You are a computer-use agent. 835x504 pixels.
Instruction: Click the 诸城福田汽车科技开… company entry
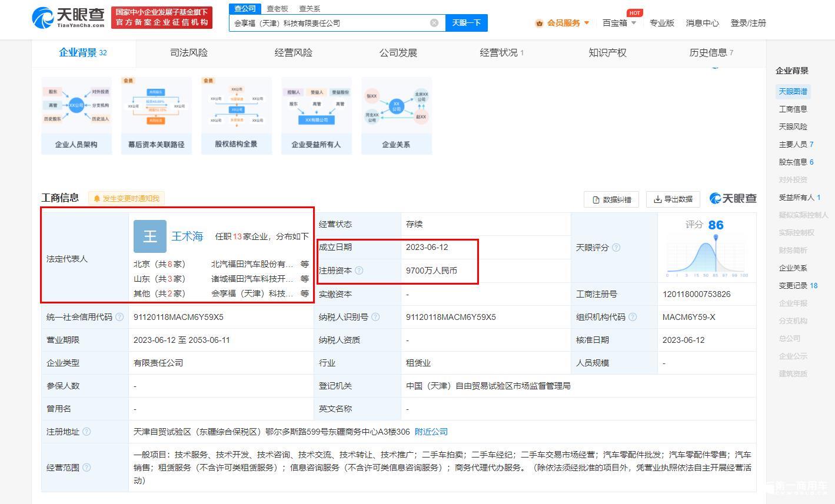252,279
